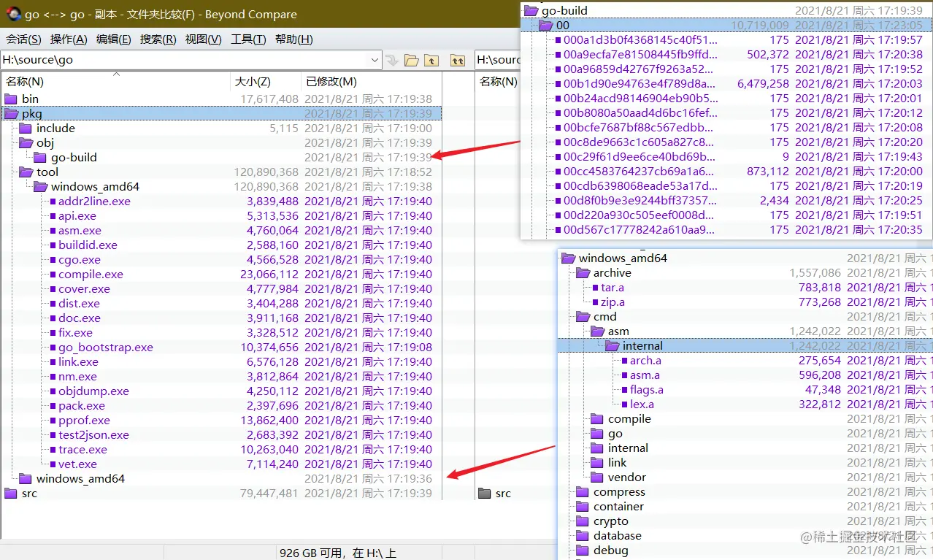This screenshot has width=933, height=560.
Task: Click the include folder icon
Action: click(26, 128)
